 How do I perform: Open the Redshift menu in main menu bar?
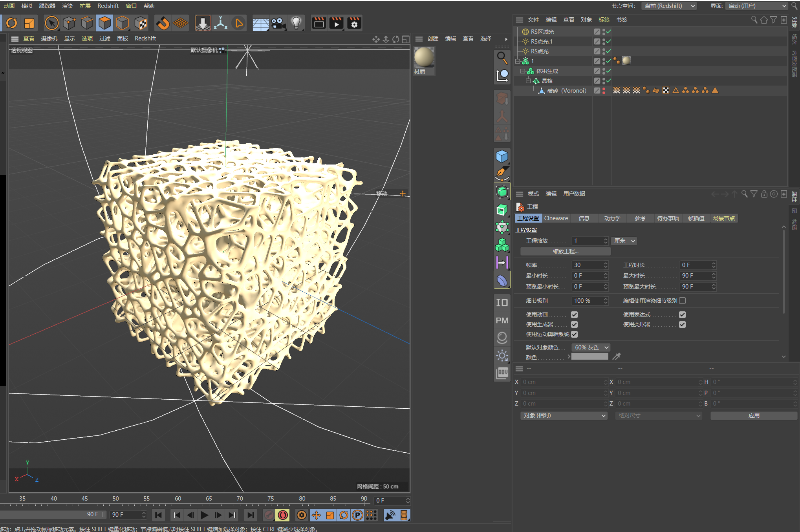pos(108,6)
